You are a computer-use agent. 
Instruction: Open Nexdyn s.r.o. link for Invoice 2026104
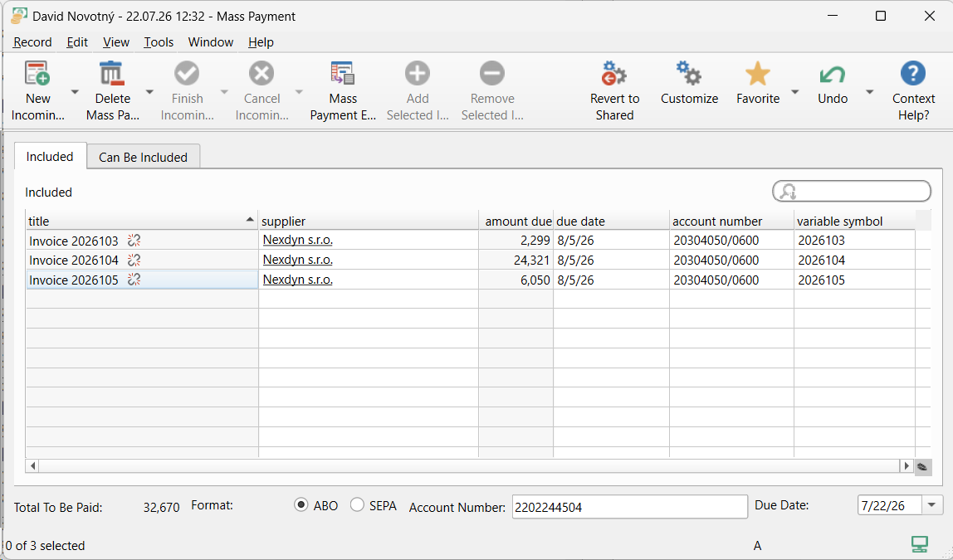(x=297, y=260)
